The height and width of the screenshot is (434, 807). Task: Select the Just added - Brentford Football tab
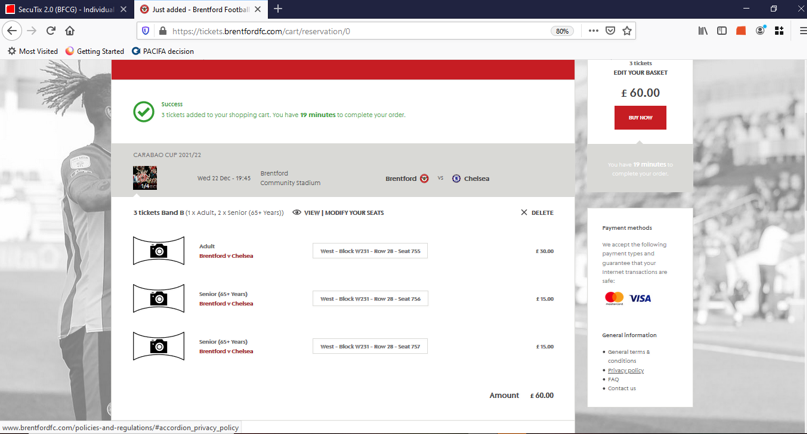click(201, 9)
